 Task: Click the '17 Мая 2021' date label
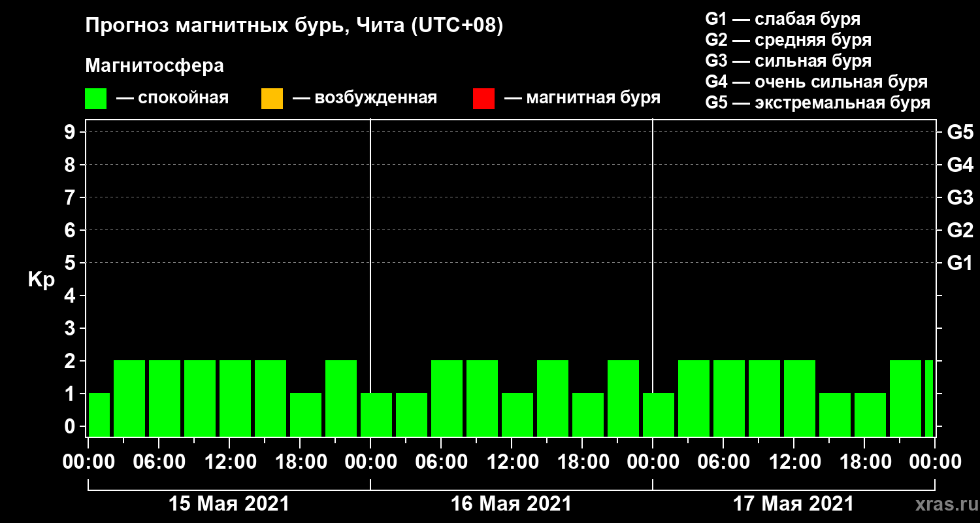793,503
